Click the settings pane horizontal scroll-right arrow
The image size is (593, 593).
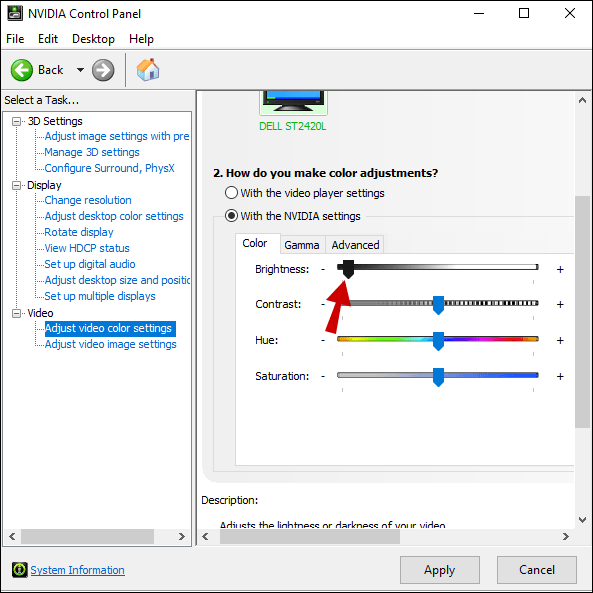click(x=566, y=536)
